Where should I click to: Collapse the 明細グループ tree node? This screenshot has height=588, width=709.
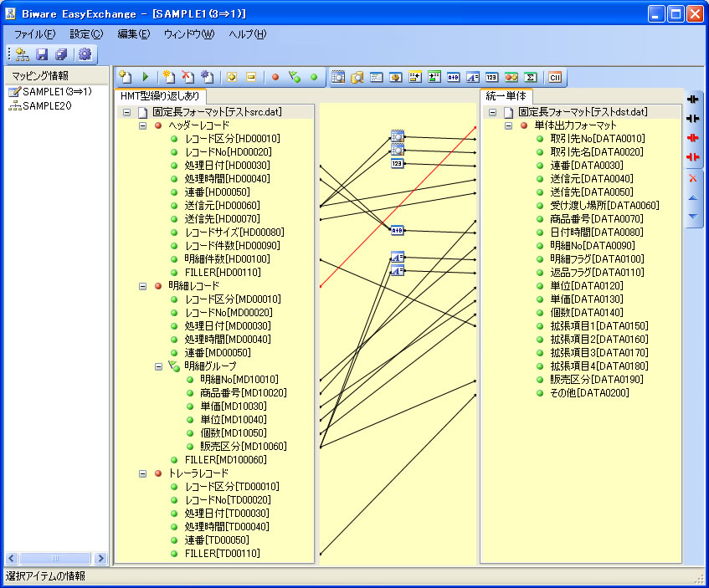pyautogui.click(x=160, y=366)
